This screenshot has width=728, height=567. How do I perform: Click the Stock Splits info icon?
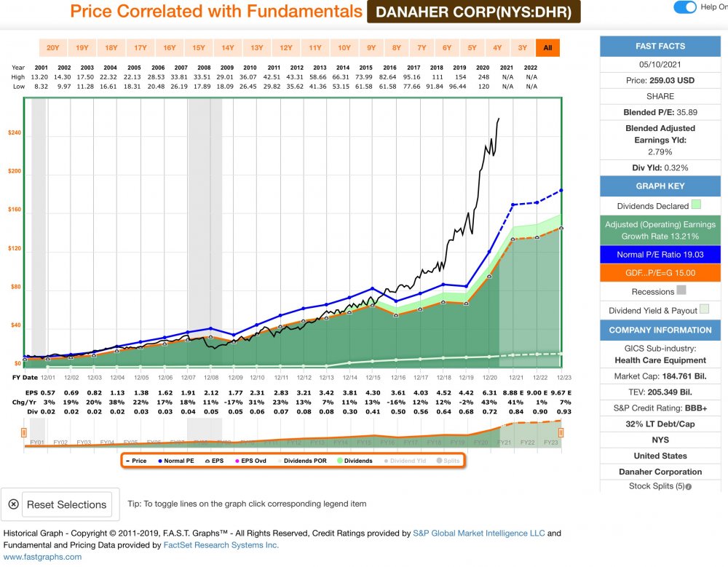(x=689, y=487)
